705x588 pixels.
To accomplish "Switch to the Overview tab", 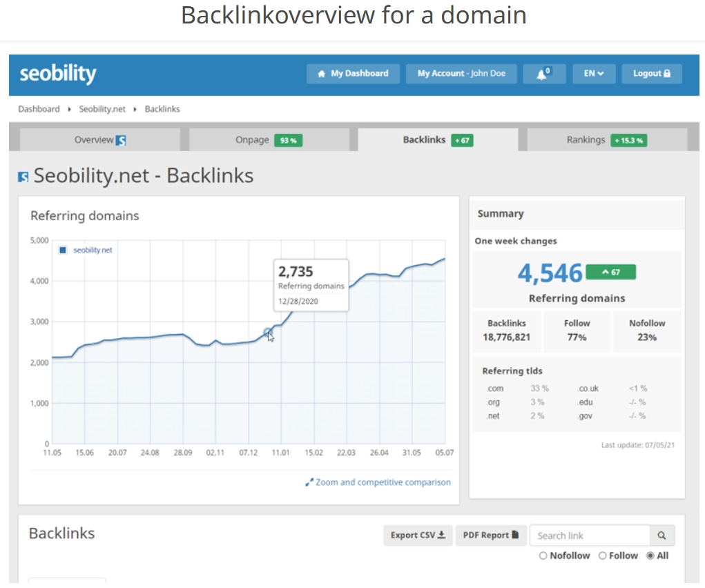I will click(x=99, y=139).
